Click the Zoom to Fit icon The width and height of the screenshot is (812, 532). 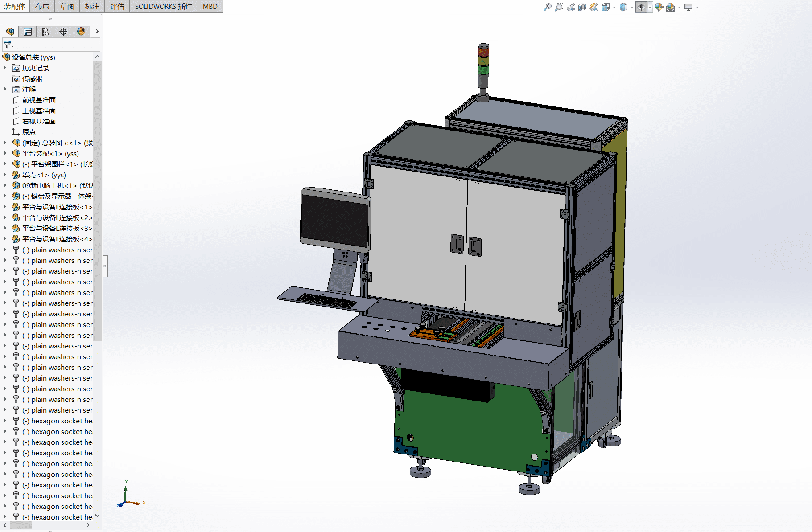pyautogui.click(x=547, y=7)
